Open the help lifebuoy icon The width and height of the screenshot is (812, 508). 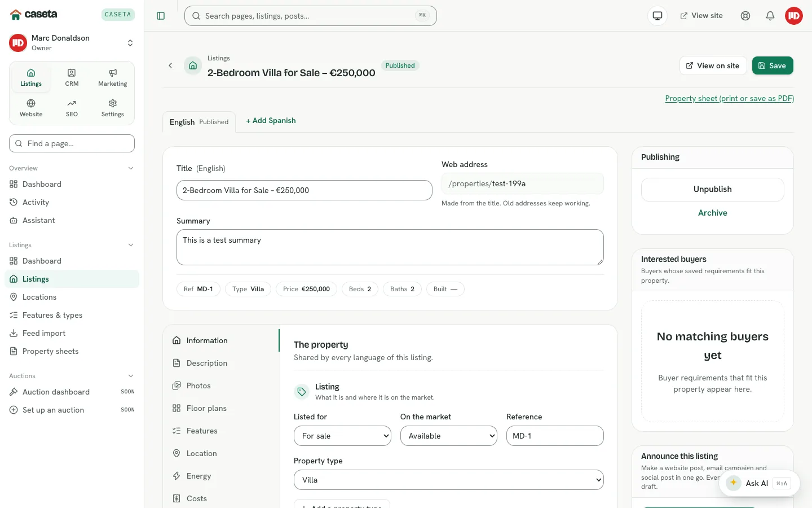pyautogui.click(x=745, y=16)
